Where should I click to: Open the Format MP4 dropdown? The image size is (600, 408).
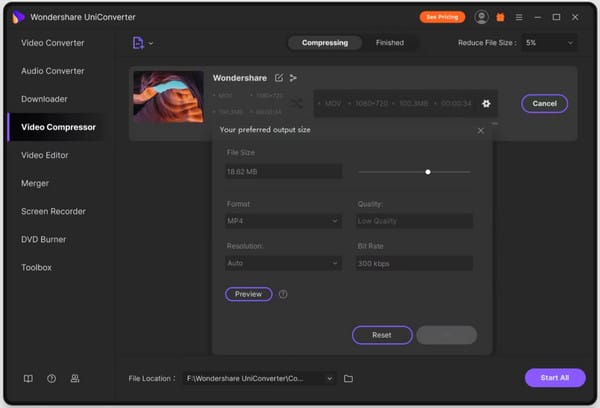tap(284, 220)
